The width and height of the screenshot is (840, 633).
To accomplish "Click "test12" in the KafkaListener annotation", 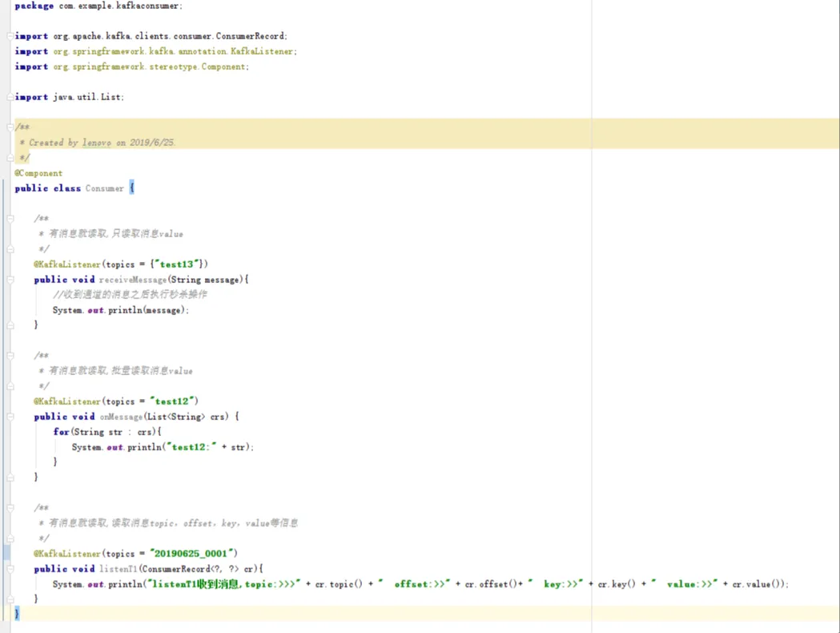I will pos(171,401).
